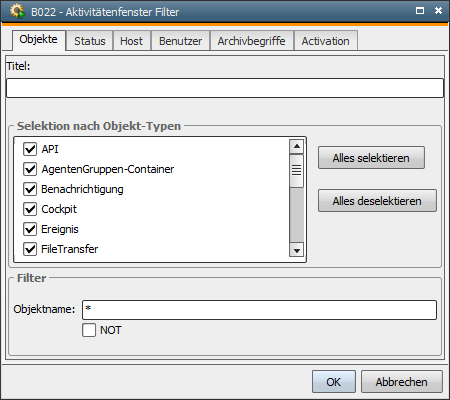Uncheck AgentenGruppen-Container checkbox
The width and height of the screenshot is (450, 400).
tap(30, 169)
